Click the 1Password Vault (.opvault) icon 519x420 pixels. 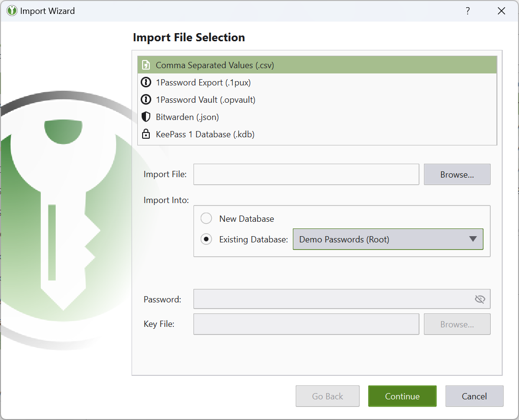tap(146, 99)
